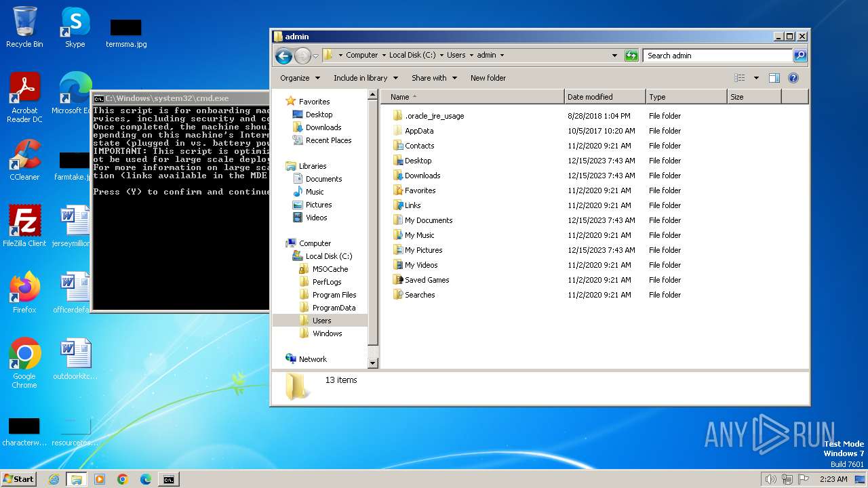The width and height of the screenshot is (868, 488).
Task: Open the Organize menu
Action: (300, 78)
